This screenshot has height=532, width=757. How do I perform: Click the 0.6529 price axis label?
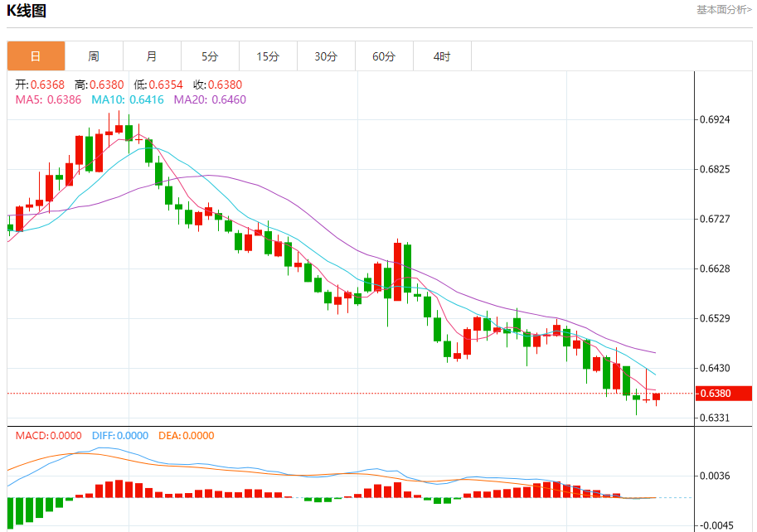click(715, 318)
